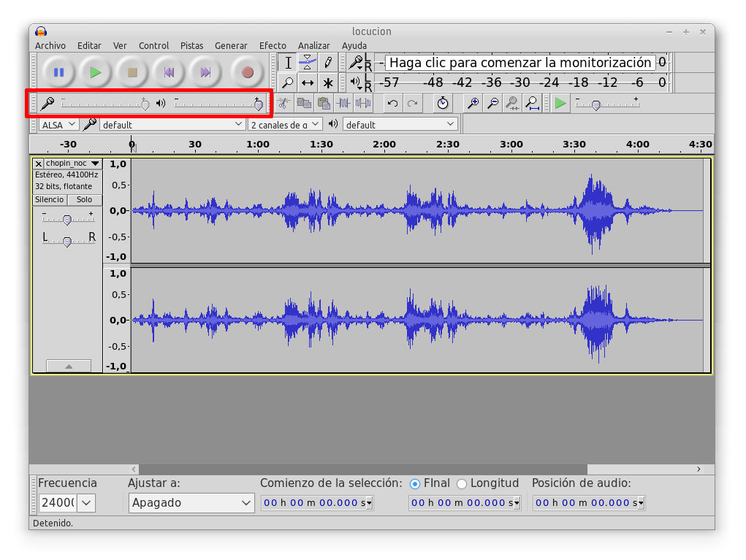Open the recording device default dropdown
Image resolution: width=746 pixels, height=560 pixels.
coord(172,125)
